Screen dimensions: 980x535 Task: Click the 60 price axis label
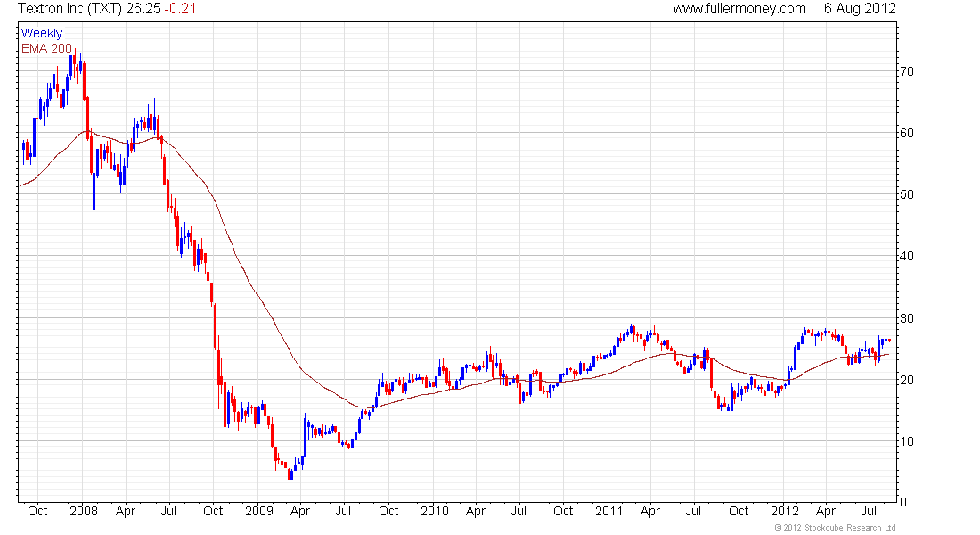(906, 133)
